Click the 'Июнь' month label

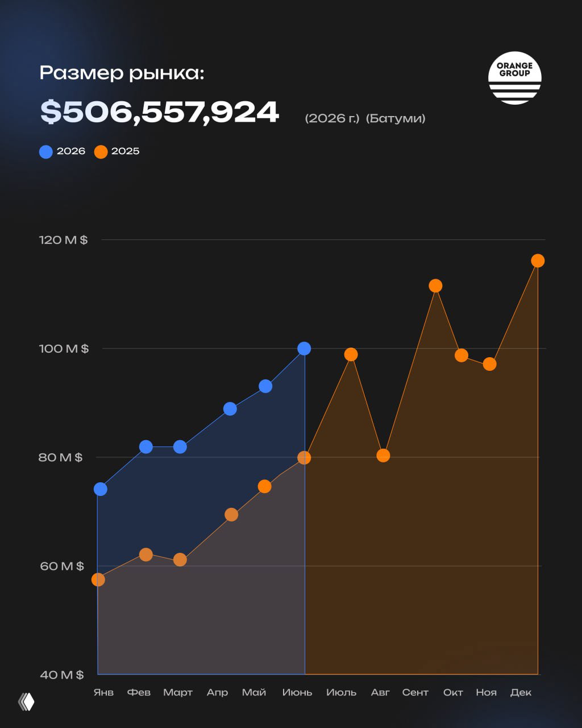click(297, 693)
